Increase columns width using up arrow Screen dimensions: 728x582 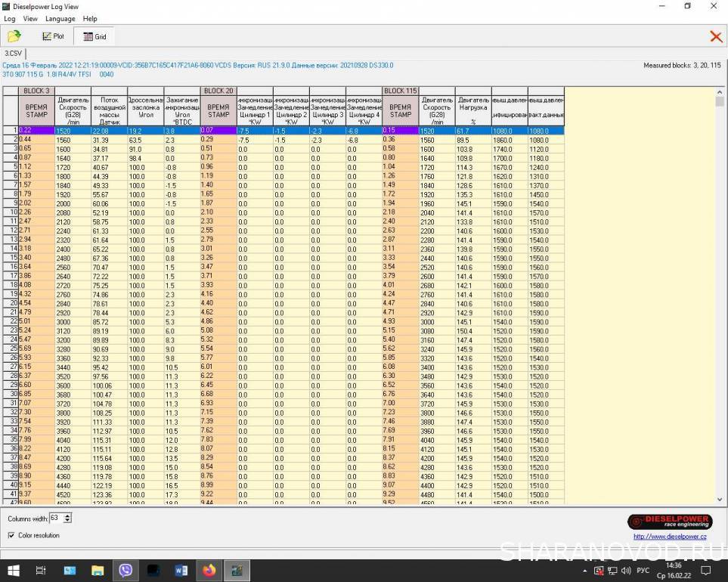(68, 515)
